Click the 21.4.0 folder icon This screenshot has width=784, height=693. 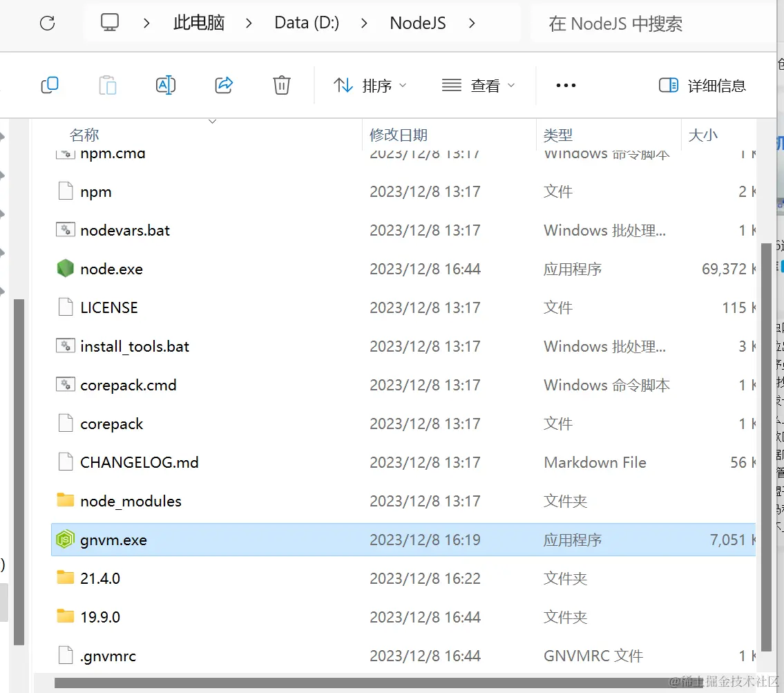pyautogui.click(x=66, y=578)
